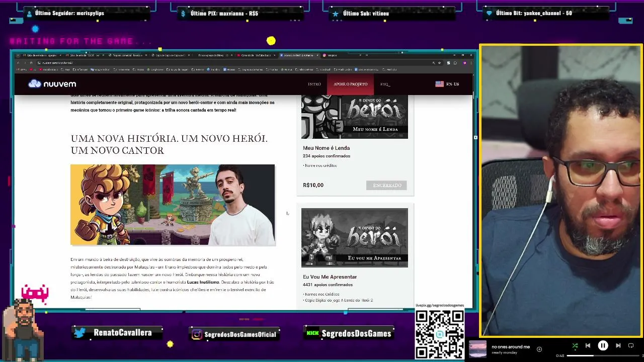Screen dimensions: 644x362
Task: Pause the song in the music player
Action: (603, 345)
